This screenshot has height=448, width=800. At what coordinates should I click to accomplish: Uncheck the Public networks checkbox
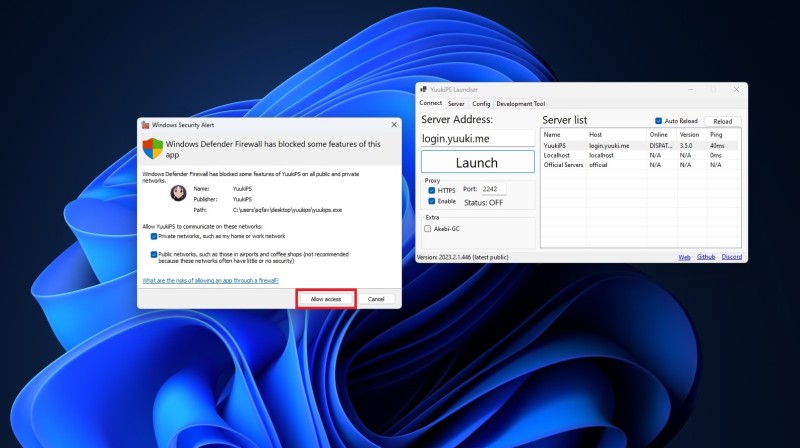(x=154, y=254)
